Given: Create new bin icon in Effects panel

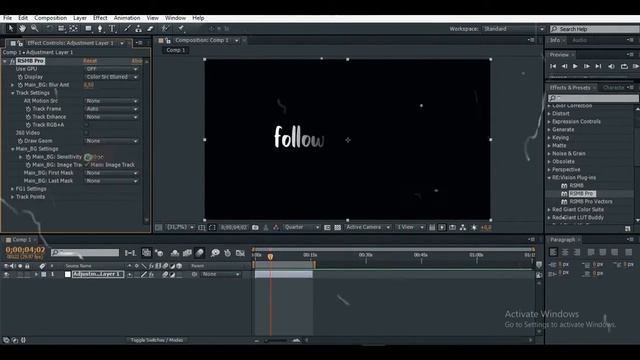Looking at the screenshot, I should coord(627,229).
